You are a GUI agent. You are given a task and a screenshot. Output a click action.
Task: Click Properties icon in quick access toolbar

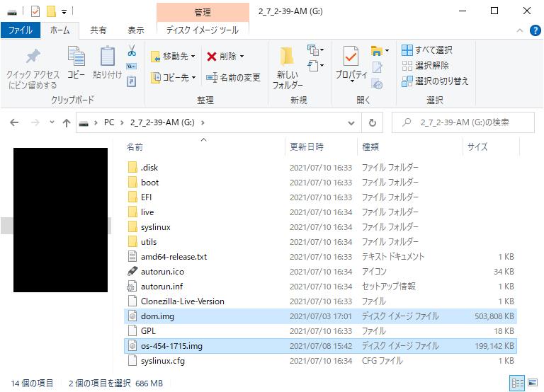tap(35, 12)
